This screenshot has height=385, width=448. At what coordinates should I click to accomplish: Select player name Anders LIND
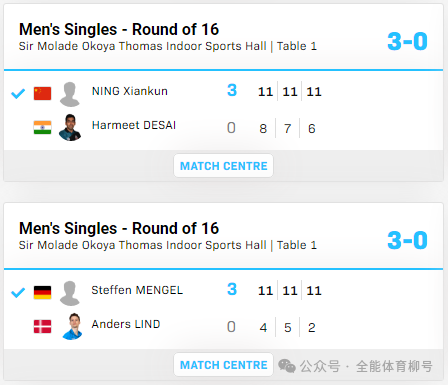[x=126, y=324]
